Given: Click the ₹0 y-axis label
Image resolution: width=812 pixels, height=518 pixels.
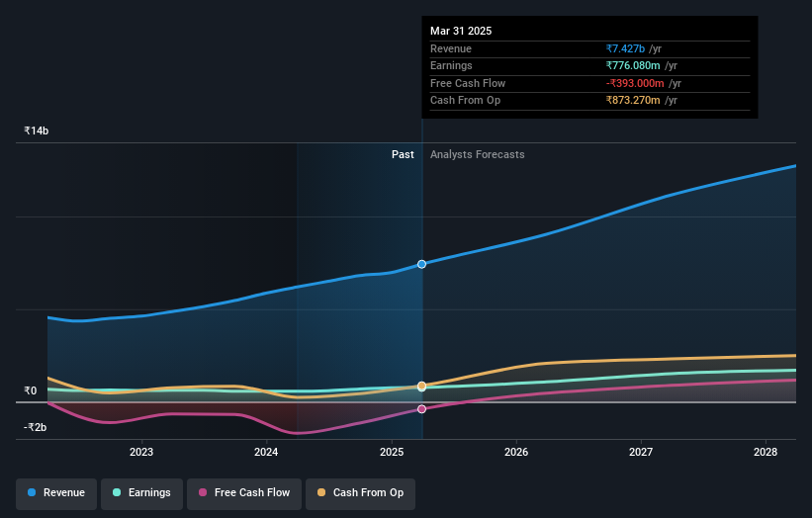Looking at the screenshot, I should tap(31, 390).
